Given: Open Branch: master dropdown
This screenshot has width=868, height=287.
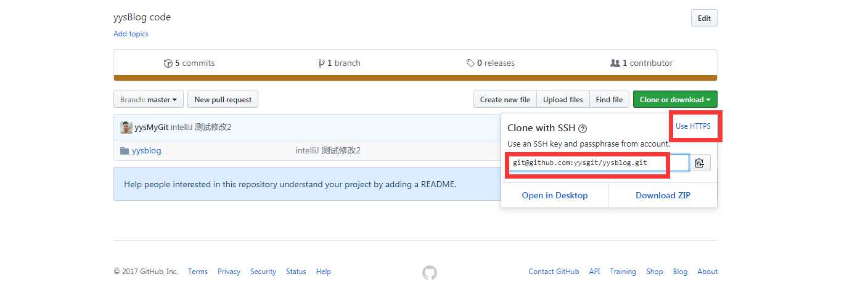Looking at the screenshot, I should [149, 99].
